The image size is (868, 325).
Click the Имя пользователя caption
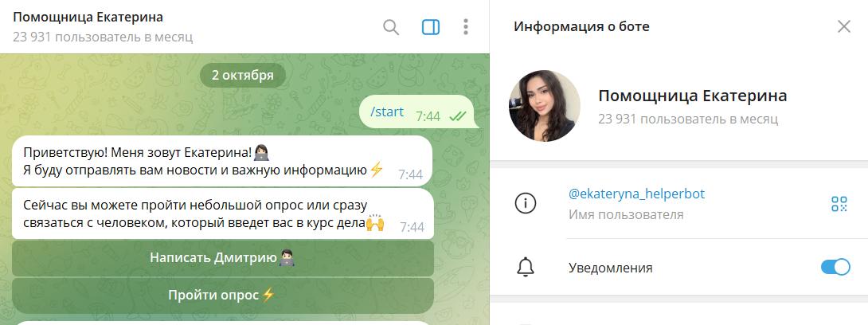pyautogui.click(x=626, y=215)
